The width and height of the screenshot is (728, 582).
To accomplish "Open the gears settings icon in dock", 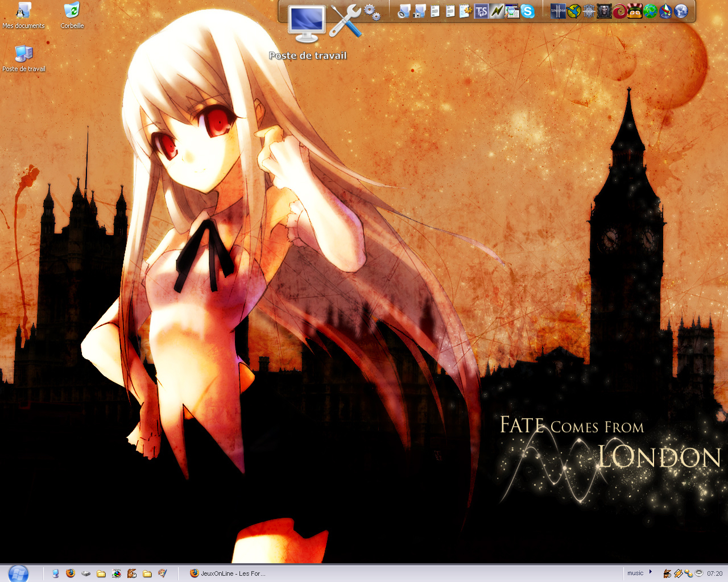I will 372,12.
